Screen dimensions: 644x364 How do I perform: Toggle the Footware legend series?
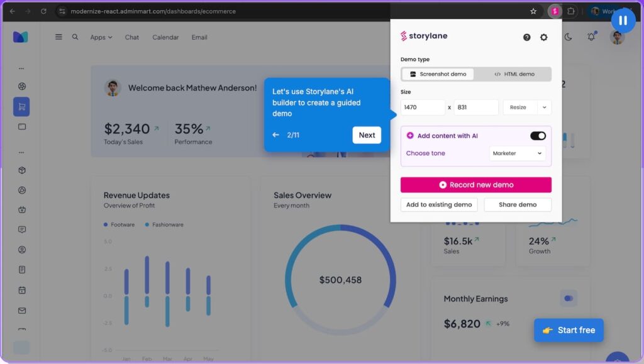119,224
